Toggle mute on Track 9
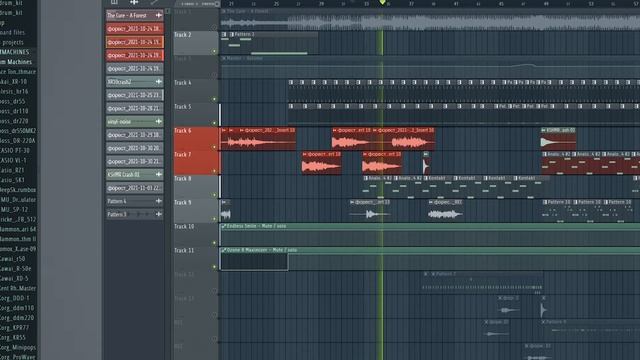The width and height of the screenshot is (640, 360). (214, 219)
